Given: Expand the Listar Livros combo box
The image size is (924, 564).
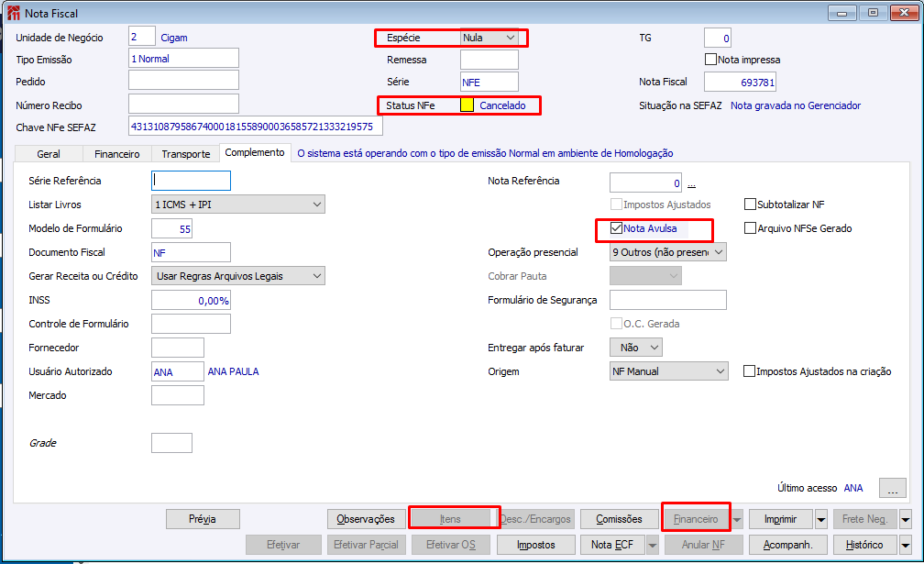Looking at the screenshot, I should point(238,205).
